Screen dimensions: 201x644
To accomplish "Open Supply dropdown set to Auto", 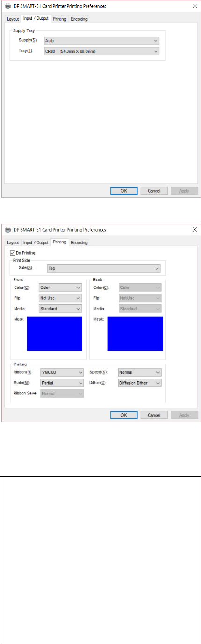I will tap(101, 41).
